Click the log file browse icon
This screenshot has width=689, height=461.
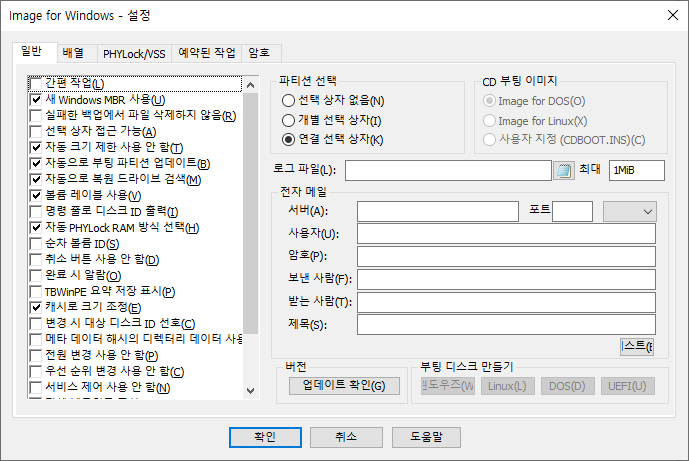point(565,171)
